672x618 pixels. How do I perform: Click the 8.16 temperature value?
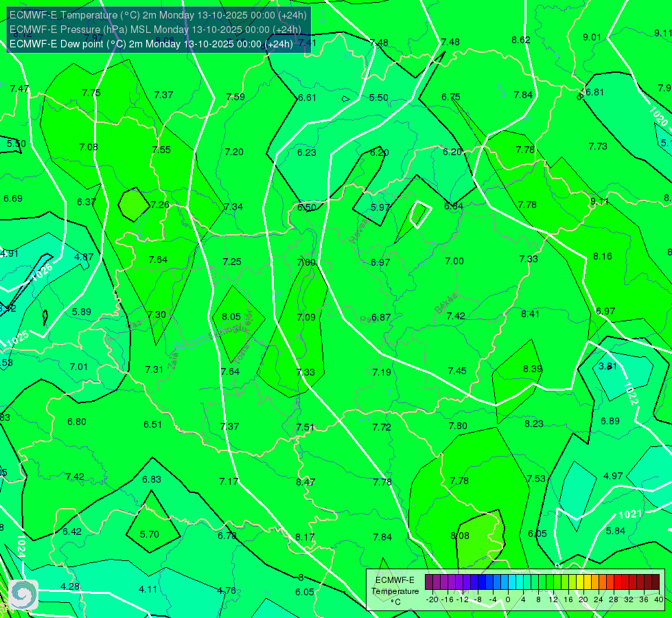[x=603, y=256]
